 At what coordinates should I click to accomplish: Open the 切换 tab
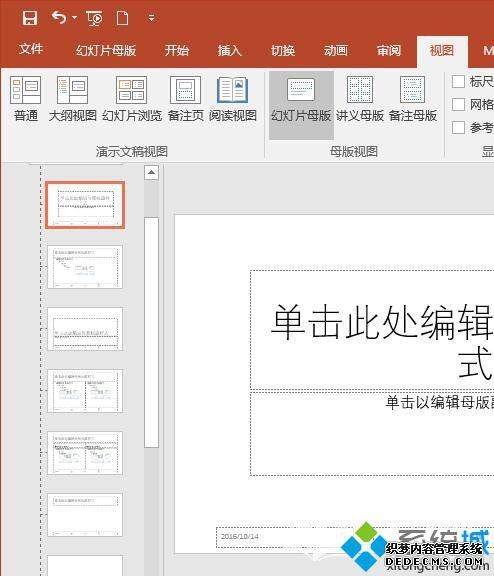tap(283, 50)
